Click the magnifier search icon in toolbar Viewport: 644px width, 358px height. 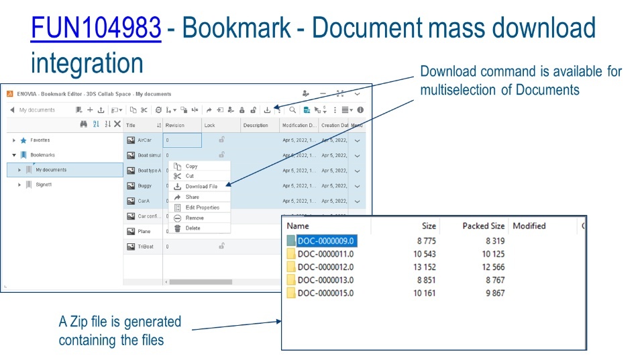(292, 109)
